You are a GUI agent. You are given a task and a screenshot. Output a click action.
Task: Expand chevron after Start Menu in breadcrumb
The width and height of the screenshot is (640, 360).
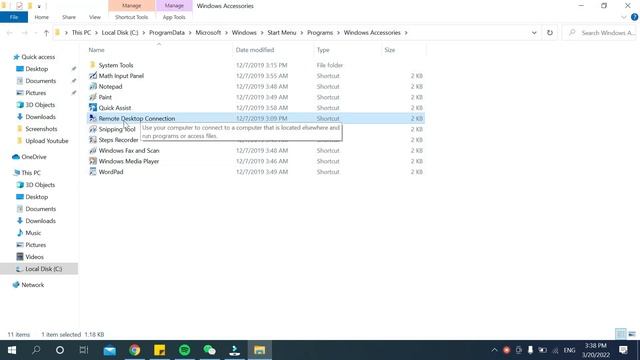coord(302,33)
